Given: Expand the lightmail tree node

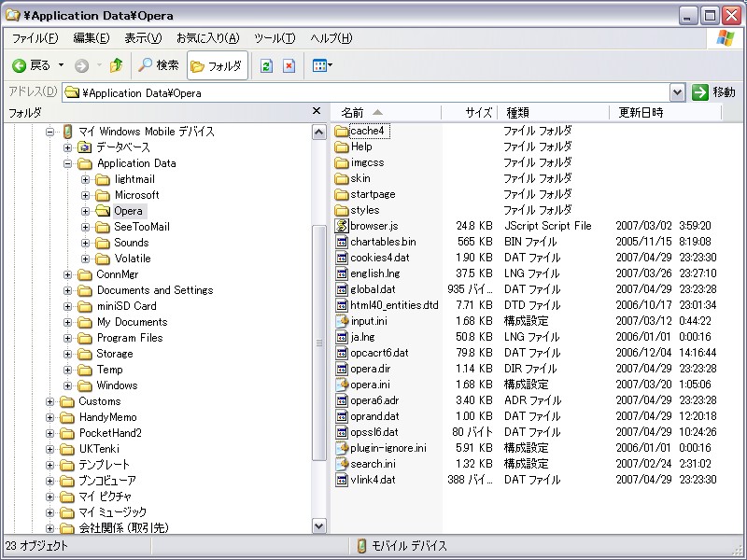Looking at the screenshot, I should click(x=85, y=179).
